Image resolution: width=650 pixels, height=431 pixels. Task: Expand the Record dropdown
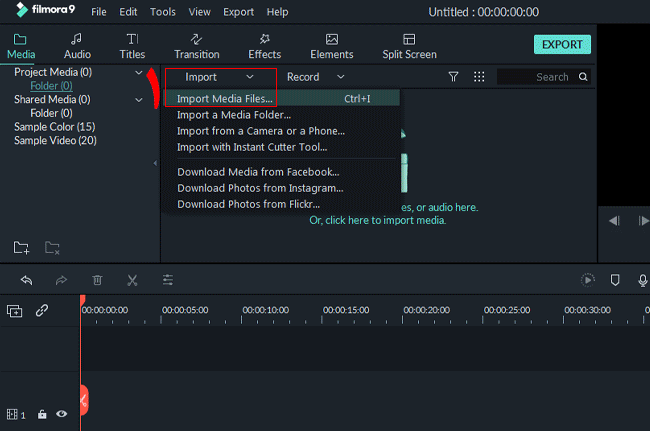pyautogui.click(x=315, y=77)
